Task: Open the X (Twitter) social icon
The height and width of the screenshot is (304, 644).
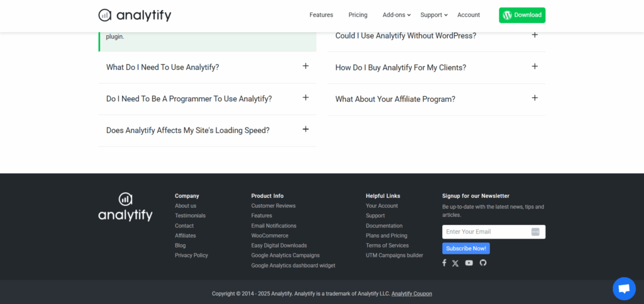Action: coord(455,263)
